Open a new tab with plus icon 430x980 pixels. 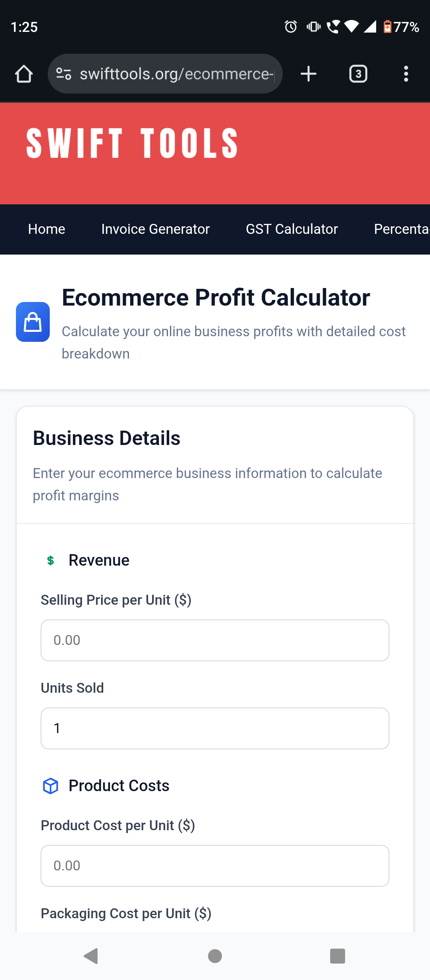(x=309, y=74)
